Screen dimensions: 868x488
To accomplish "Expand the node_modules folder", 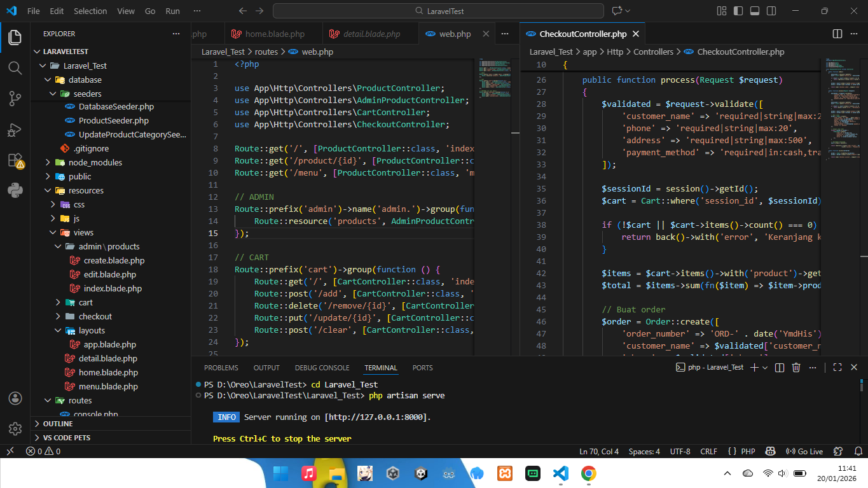I will click(x=95, y=162).
